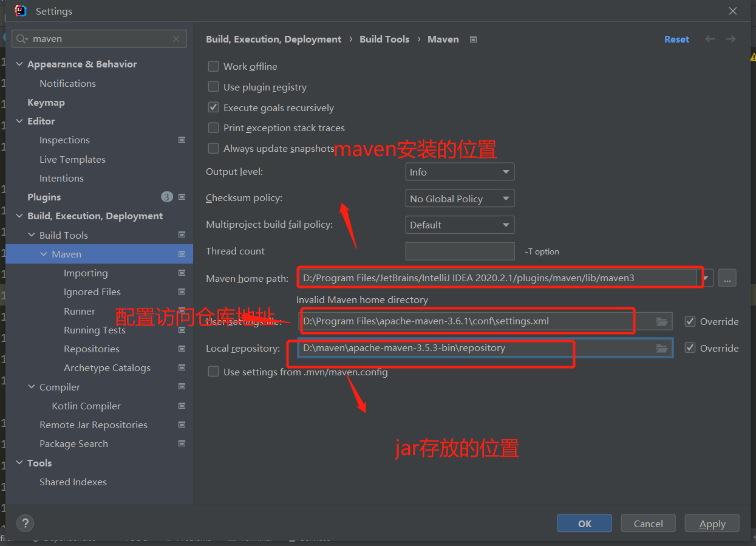Screen dimensions: 756x546
Task: Click the project-level icon next to Maven breadcrumb
Action: click(474, 39)
